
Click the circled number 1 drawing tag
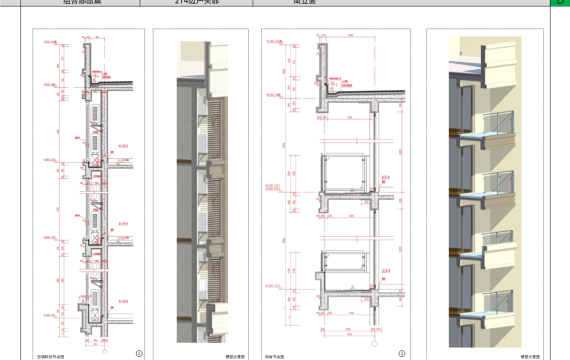402,353
